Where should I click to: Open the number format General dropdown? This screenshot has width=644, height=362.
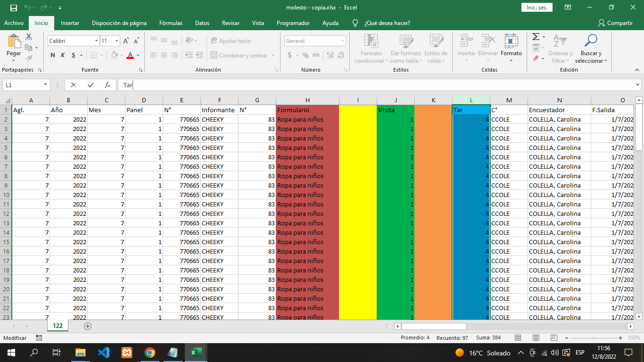(343, 41)
